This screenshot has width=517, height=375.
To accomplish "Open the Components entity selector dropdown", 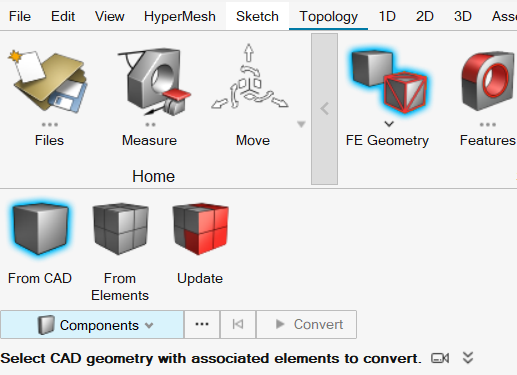I will [x=92, y=325].
